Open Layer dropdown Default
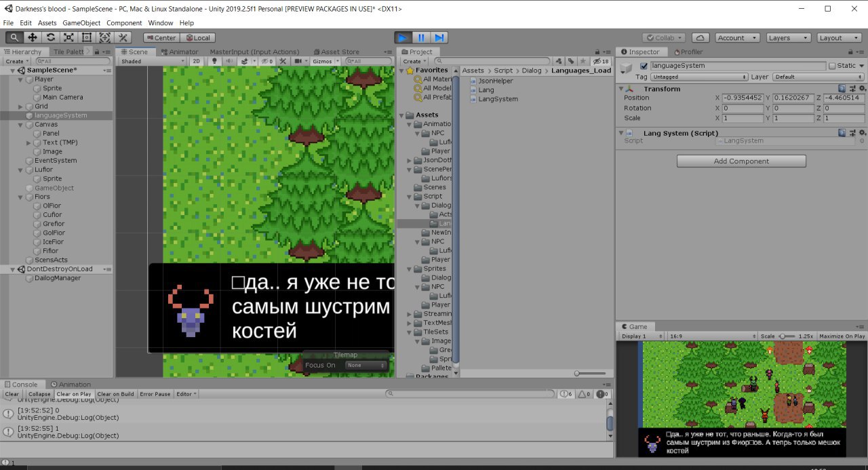Screen dimensions: 868x470 [x=818, y=77]
